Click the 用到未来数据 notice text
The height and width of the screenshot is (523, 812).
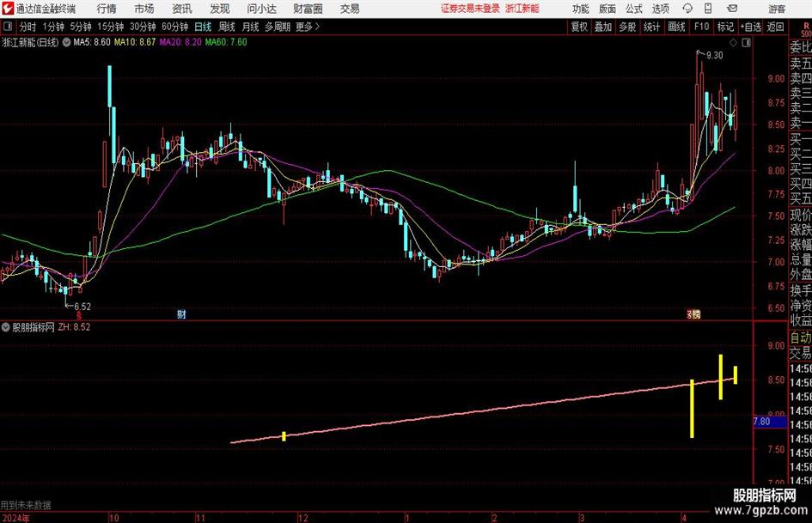pos(26,505)
